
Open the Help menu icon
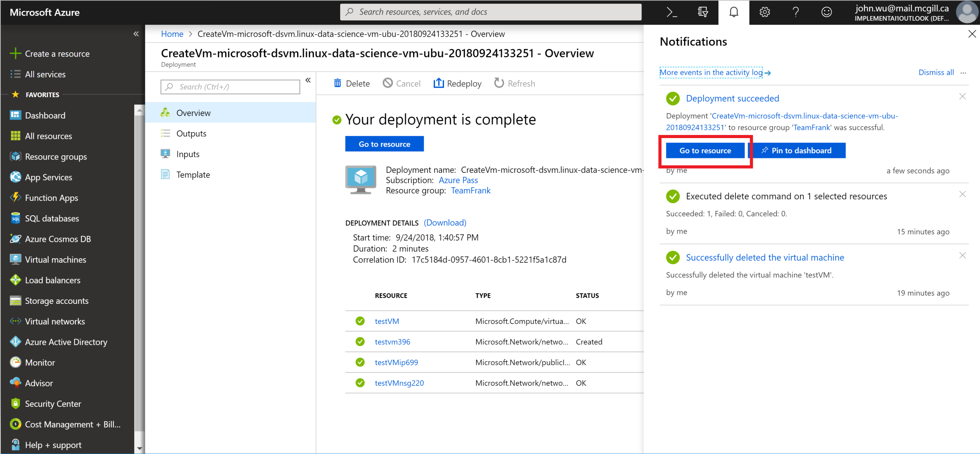click(x=795, y=12)
